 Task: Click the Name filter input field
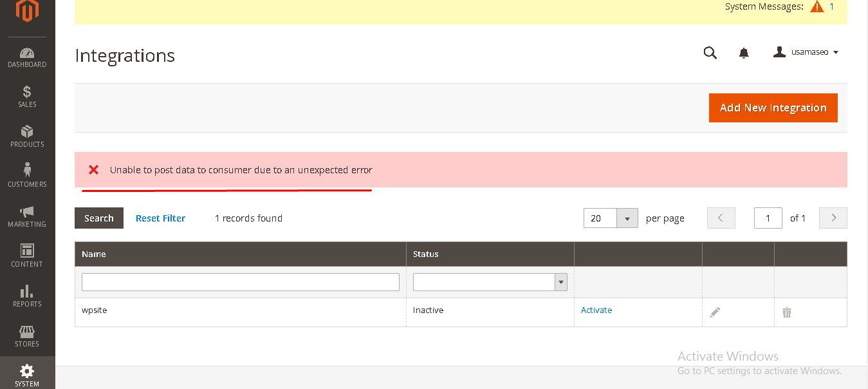[x=240, y=282]
